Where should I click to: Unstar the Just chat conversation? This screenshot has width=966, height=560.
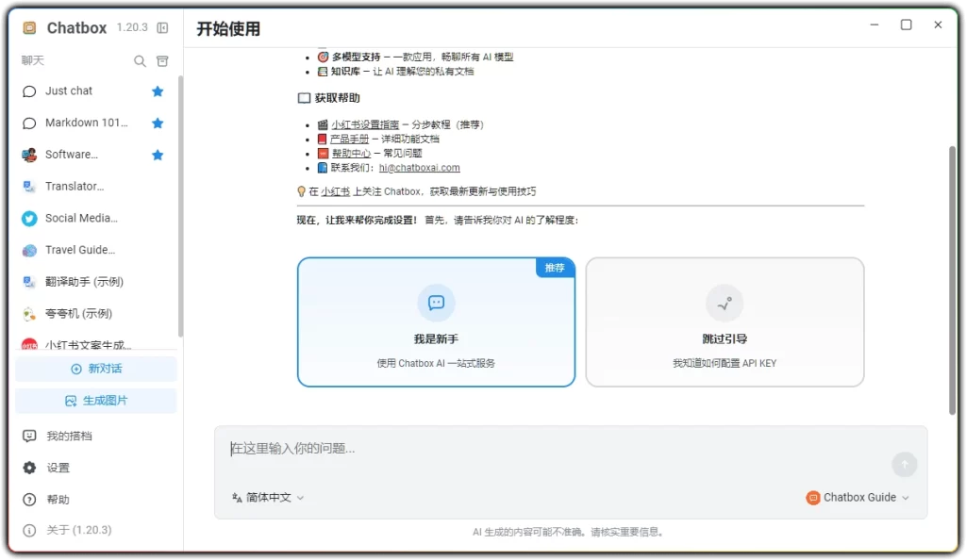pos(158,91)
